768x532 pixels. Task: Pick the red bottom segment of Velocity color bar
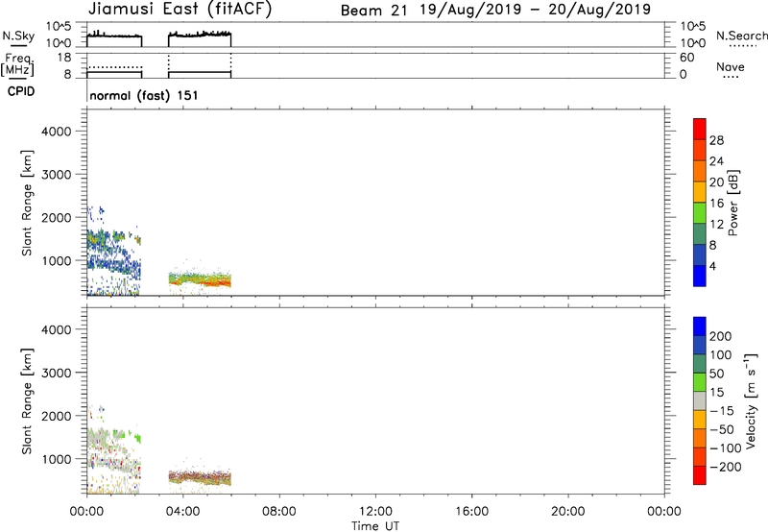tap(700, 475)
